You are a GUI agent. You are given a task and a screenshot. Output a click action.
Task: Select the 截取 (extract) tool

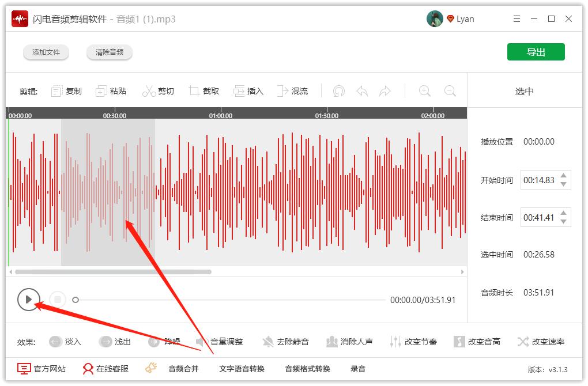point(203,90)
